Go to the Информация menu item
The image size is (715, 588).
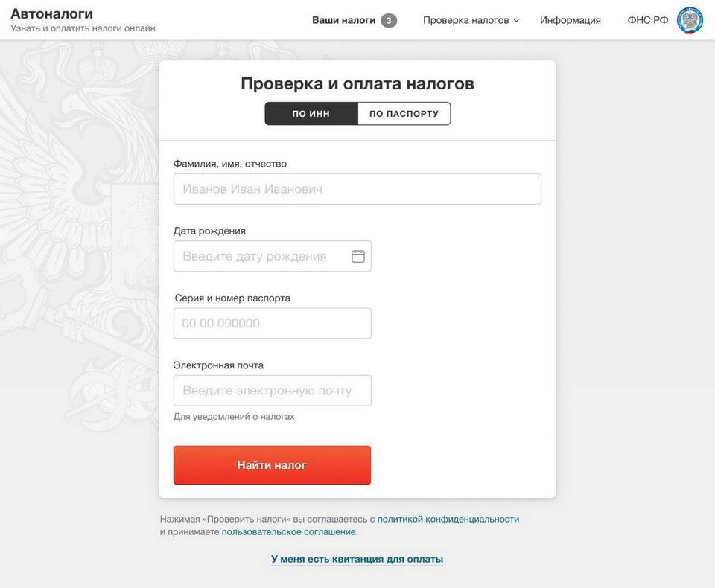pos(570,20)
